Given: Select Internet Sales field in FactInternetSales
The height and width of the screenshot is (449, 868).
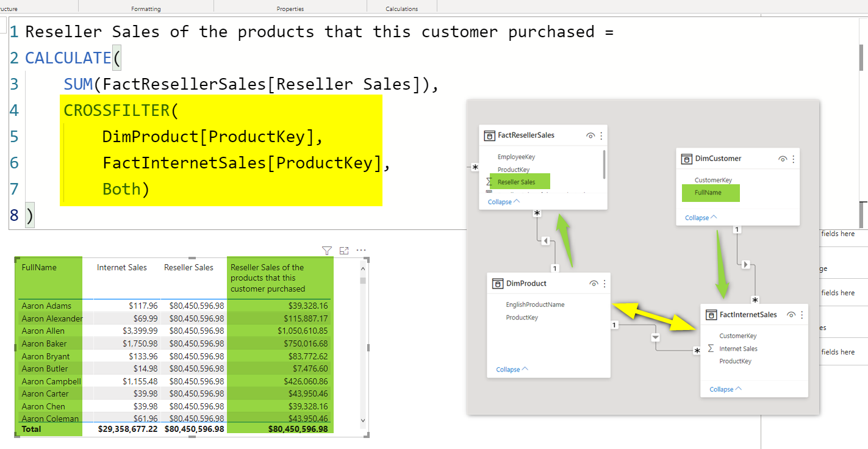Looking at the screenshot, I should click(738, 349).
